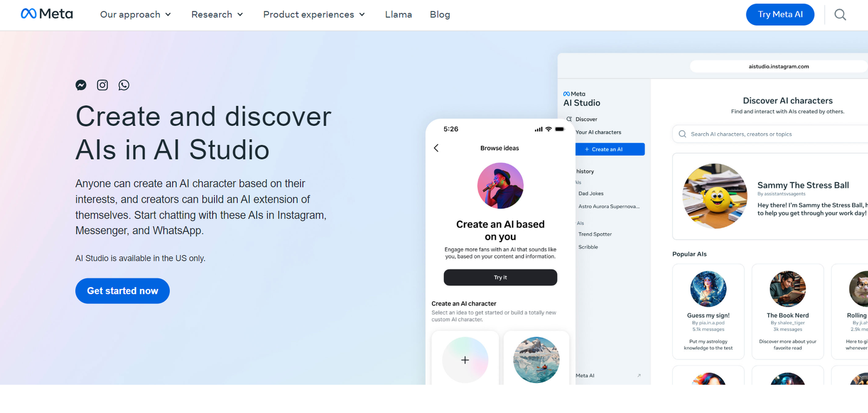Open search with the magnifying glass icon
Viewport: 868px width, 413px height.
coord(840,15)
